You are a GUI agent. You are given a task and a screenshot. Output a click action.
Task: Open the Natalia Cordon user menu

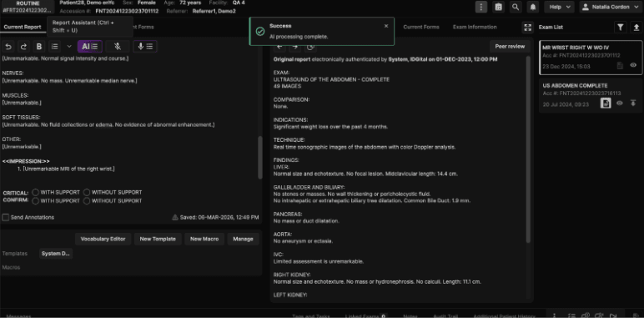[x=611, y=7]
